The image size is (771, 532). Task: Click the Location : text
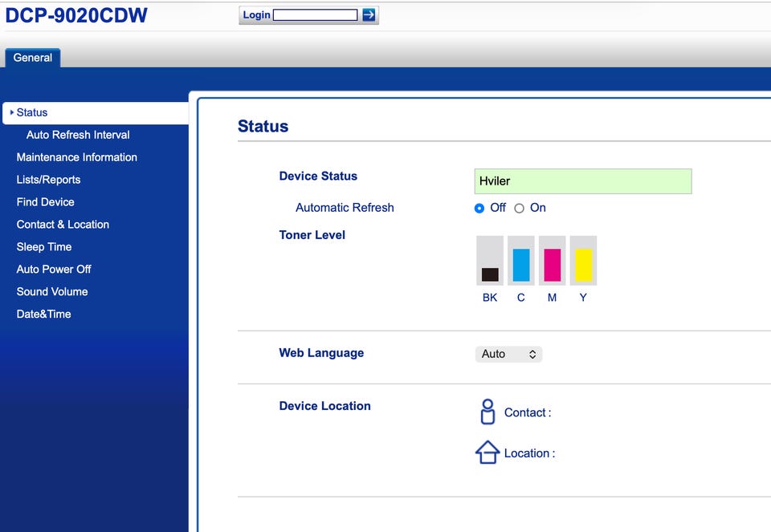point(529,453)
